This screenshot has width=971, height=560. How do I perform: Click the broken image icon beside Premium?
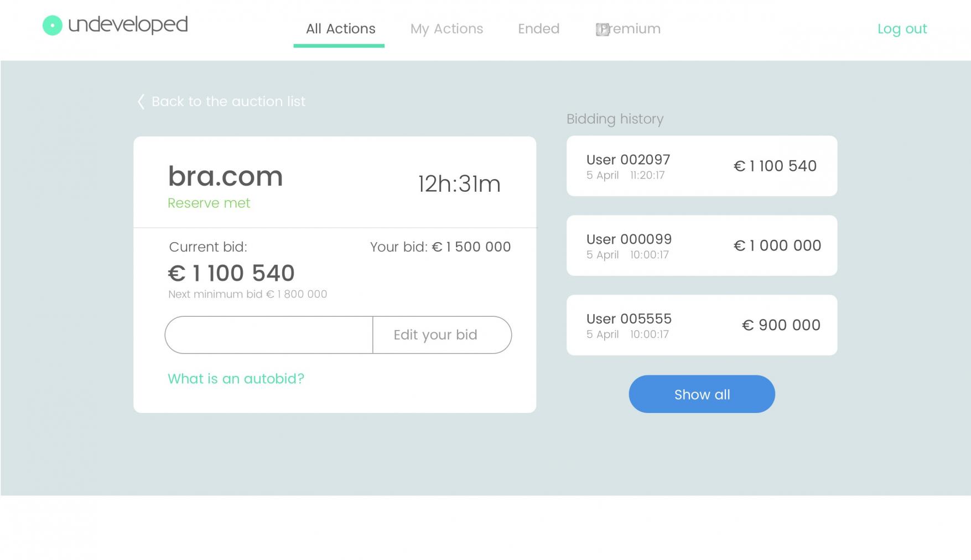(x=603, y=29)
